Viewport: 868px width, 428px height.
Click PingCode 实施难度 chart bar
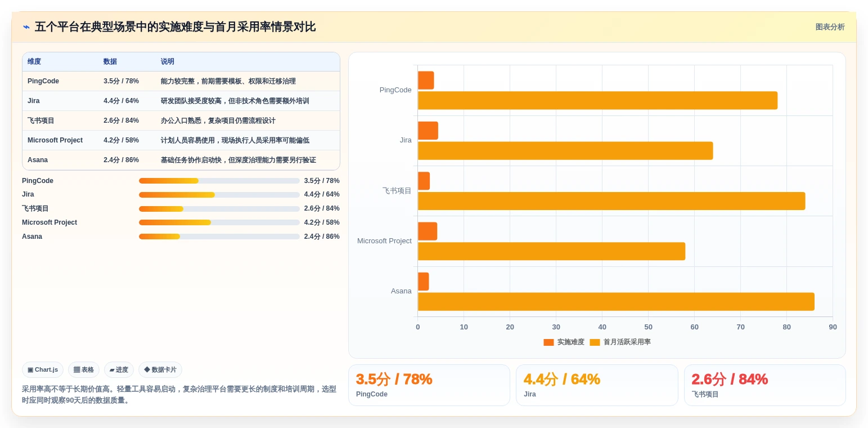tap(426, 81)
